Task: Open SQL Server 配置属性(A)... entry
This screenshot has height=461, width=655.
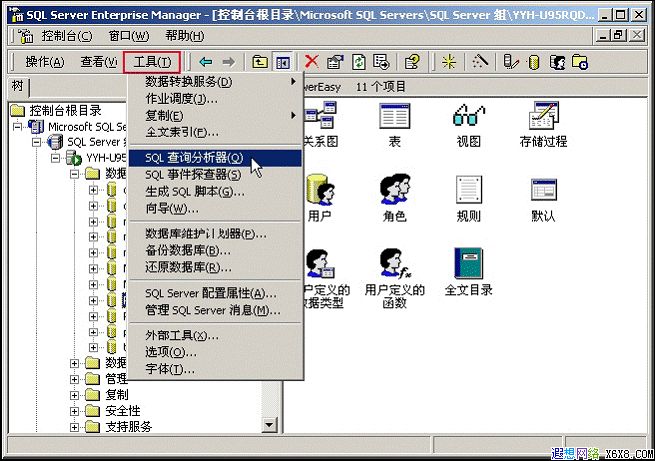Action: tap(215, 293)
